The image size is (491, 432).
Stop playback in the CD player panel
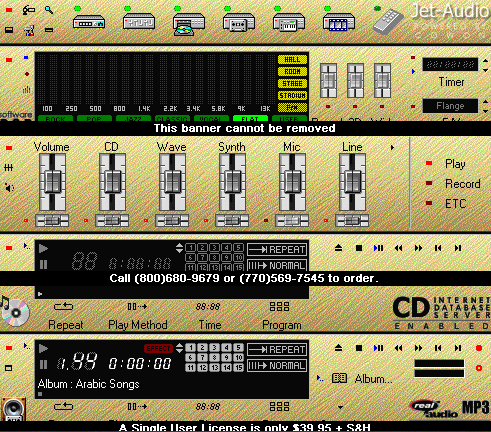coord(359,248)
